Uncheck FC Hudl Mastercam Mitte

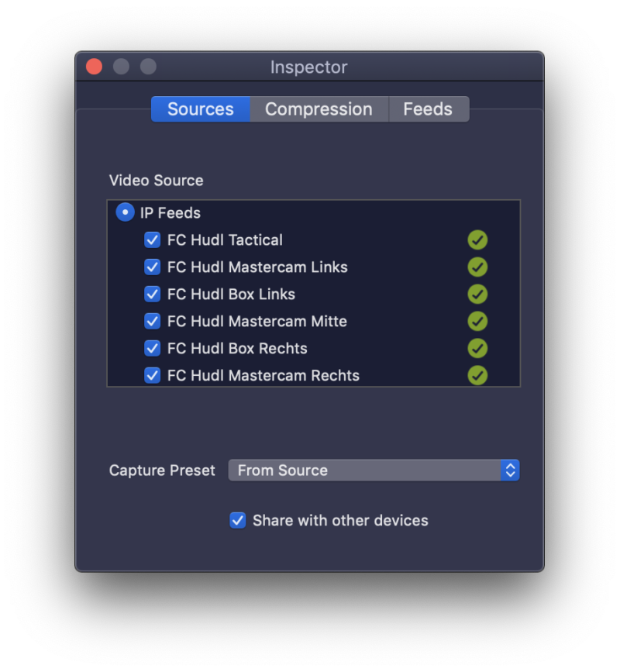(x=152, y=322)
